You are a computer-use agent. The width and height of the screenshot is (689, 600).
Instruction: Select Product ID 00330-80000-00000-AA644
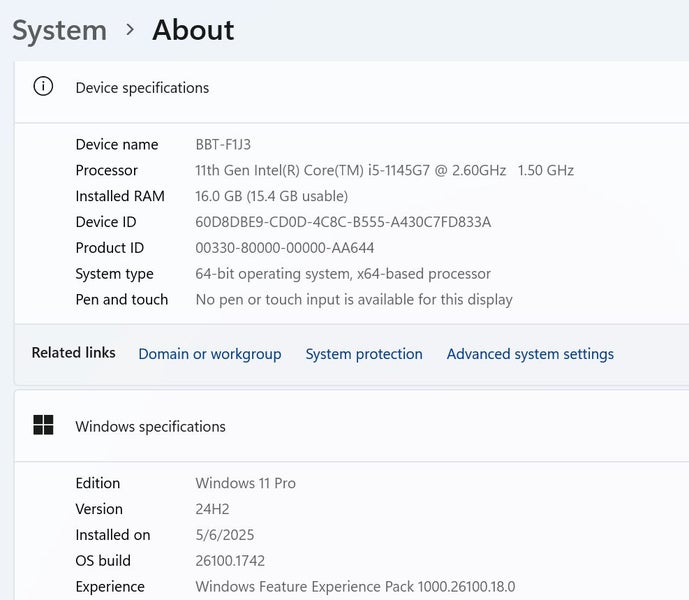pos(285,248)
